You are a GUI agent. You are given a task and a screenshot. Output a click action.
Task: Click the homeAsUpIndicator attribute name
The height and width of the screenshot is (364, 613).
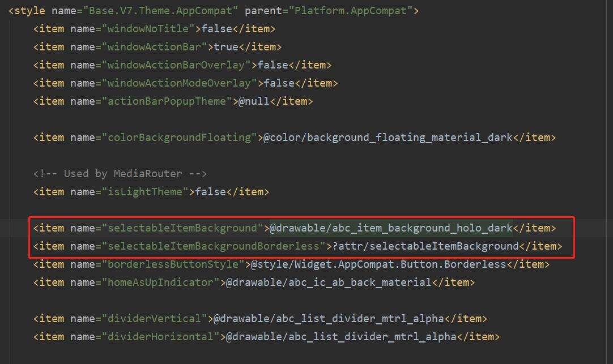tap(161, 282)
